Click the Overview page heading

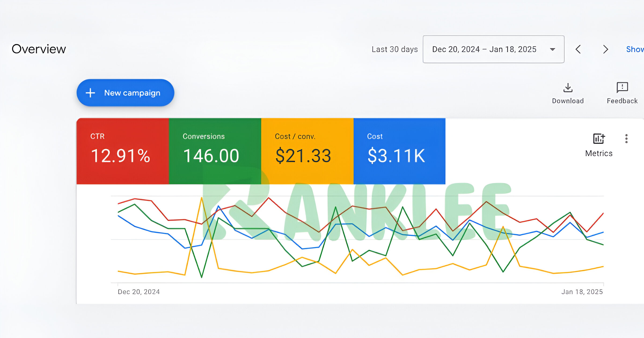click(39, 49)
